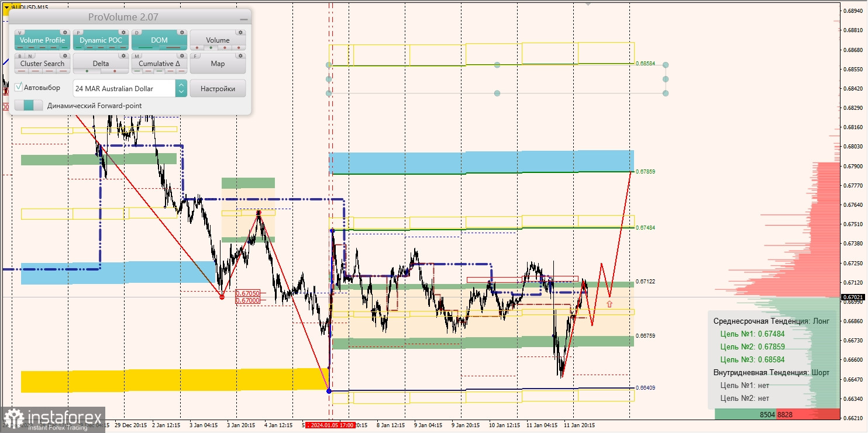Click the 0.68584 level label
The width and height of the screenshot is (868, 433).
click(645, 63)
